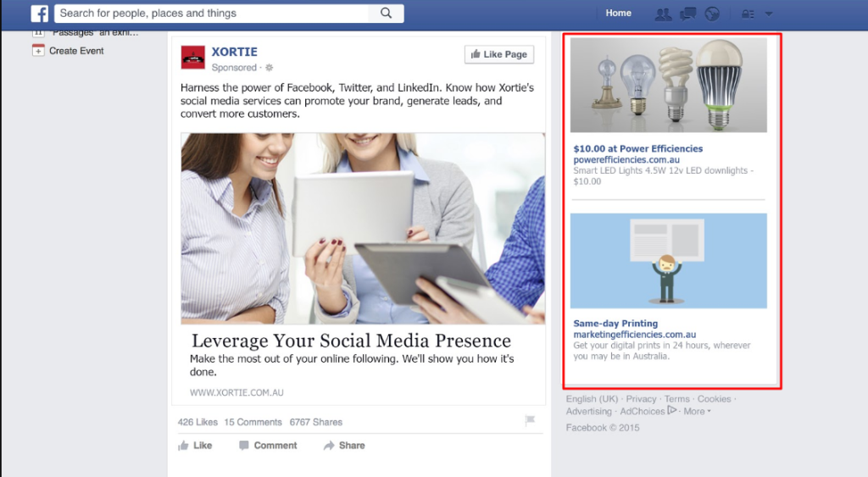Expand the More footer dropdown
868x477 pixels.
[697, 412]
